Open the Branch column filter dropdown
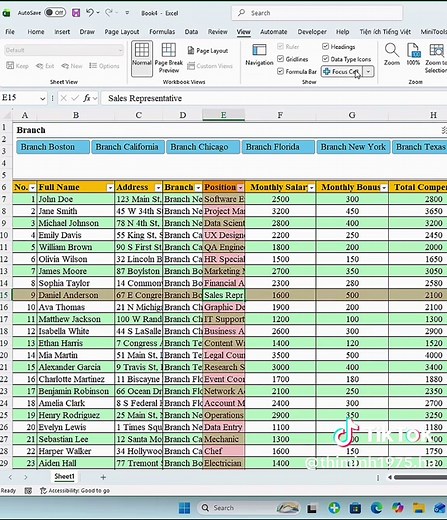This screenshot has height=520, width=447. coord(198,188)
